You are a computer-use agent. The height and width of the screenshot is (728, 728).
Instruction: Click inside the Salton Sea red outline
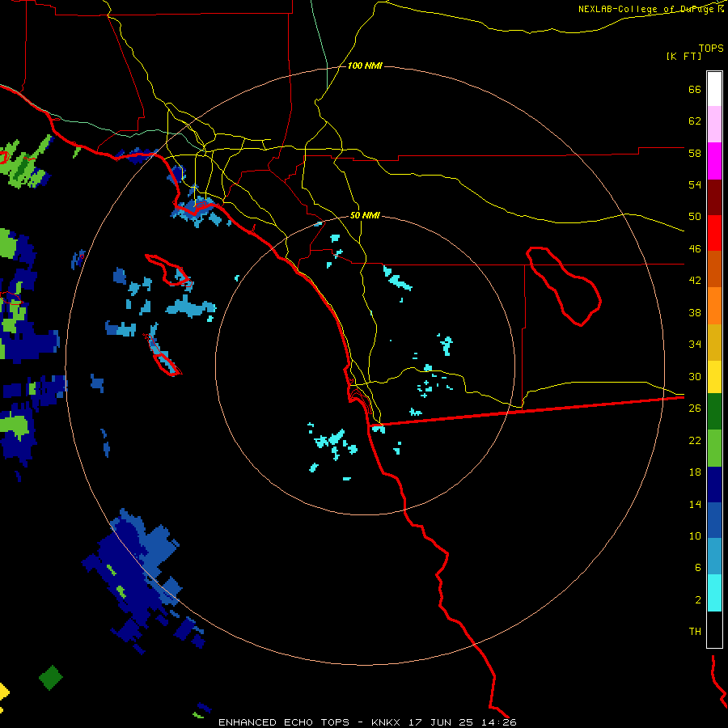pos(563,286)
